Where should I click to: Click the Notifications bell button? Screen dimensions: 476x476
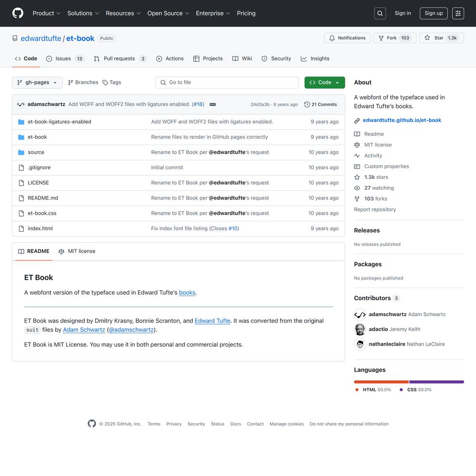(x=347, y=38)
